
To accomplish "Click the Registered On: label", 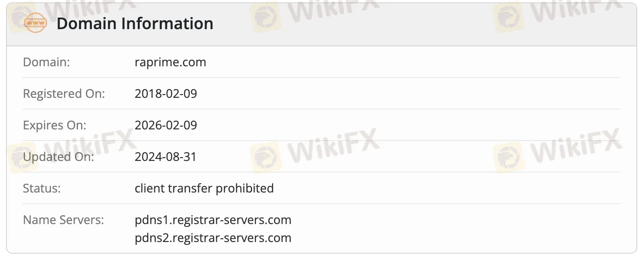I will (64, 94).
